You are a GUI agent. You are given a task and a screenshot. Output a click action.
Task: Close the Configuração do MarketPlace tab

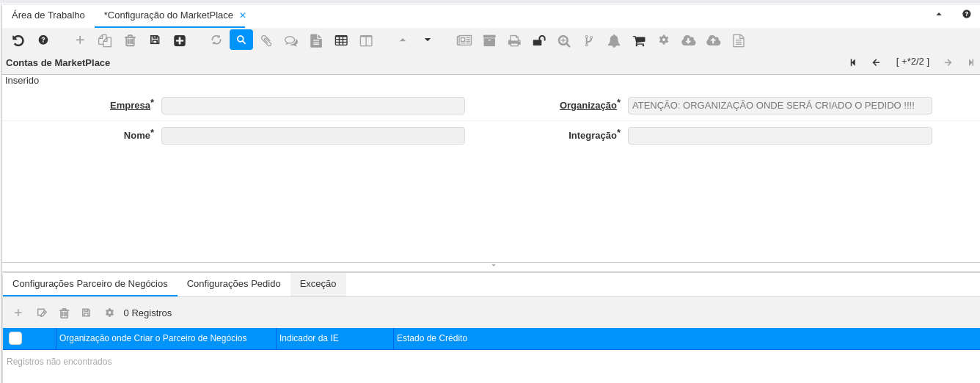point(243,15)
